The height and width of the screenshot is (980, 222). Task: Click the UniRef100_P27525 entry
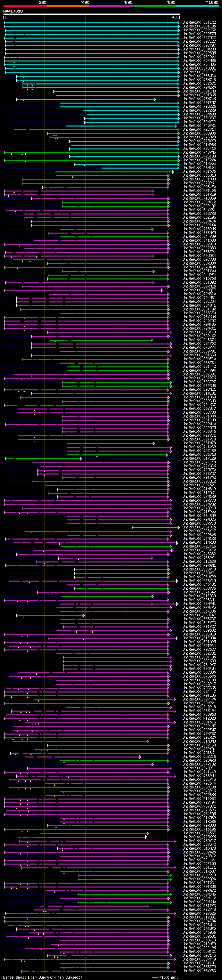point(199,913)
